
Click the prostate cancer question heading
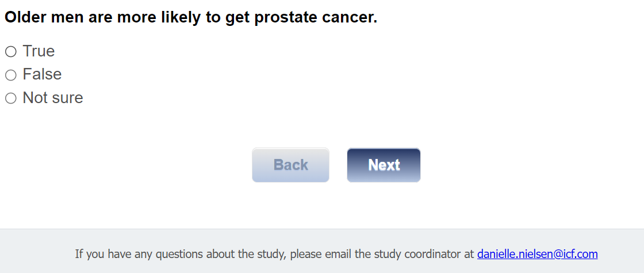click(x=191, y=17)
